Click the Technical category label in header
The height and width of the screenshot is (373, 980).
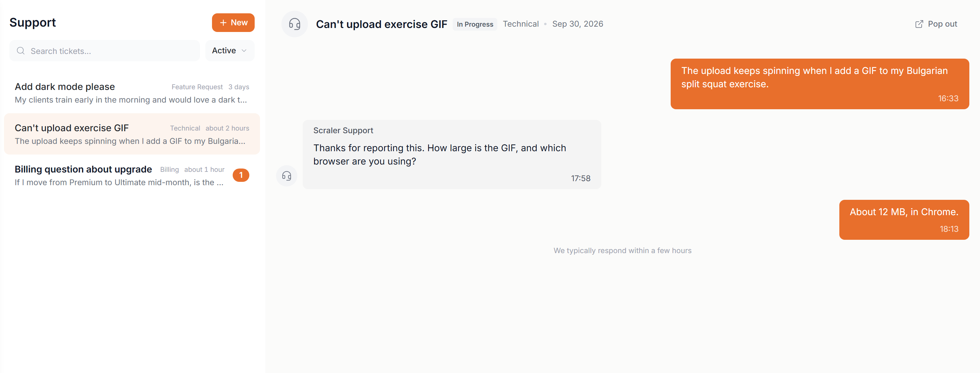point(520,24)
